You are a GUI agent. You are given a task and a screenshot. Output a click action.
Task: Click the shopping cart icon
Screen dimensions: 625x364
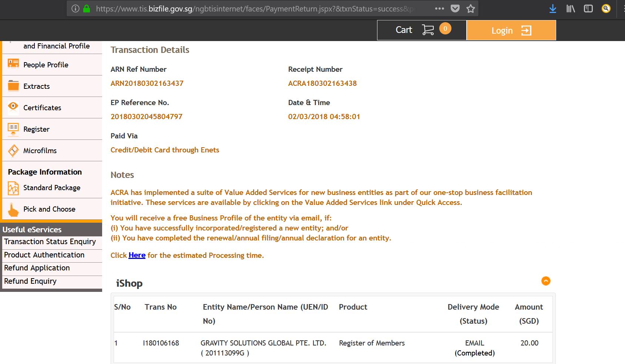coord(428,30)
